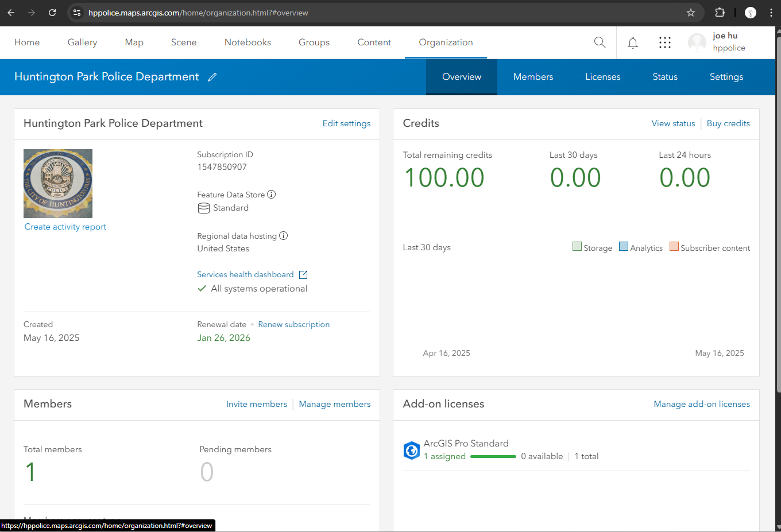Click Buy credits link

point(728,123)
